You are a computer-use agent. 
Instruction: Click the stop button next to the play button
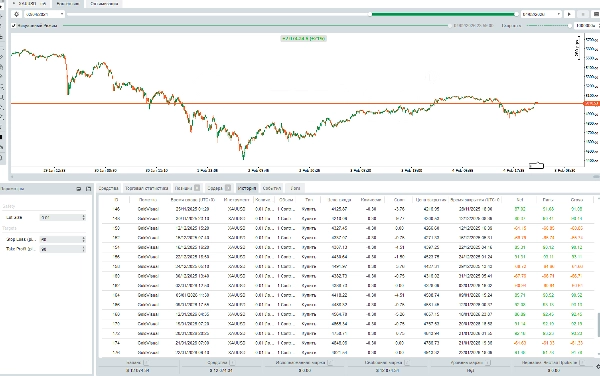583,14
